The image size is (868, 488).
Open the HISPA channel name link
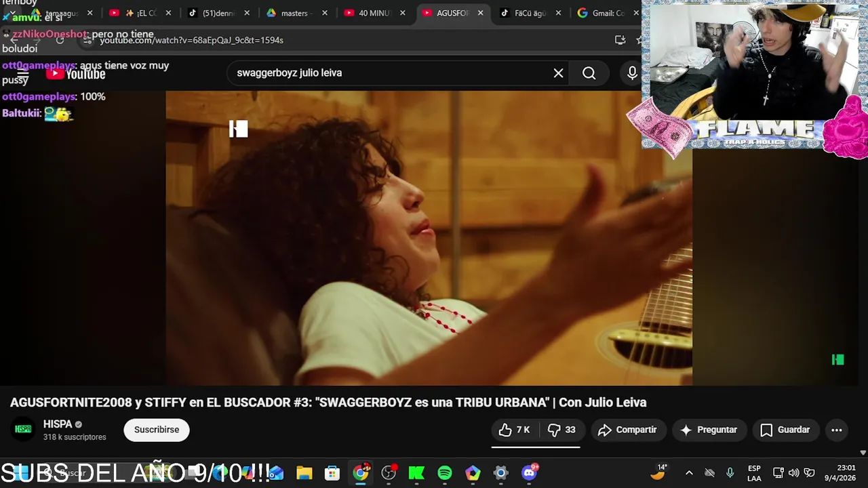(x=58, y=424)
